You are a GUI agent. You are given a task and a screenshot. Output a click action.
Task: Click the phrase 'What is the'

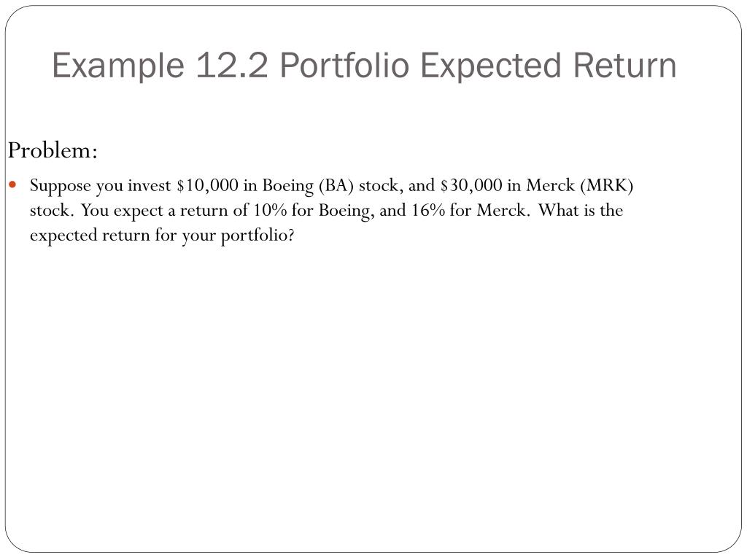coord(581,210)
